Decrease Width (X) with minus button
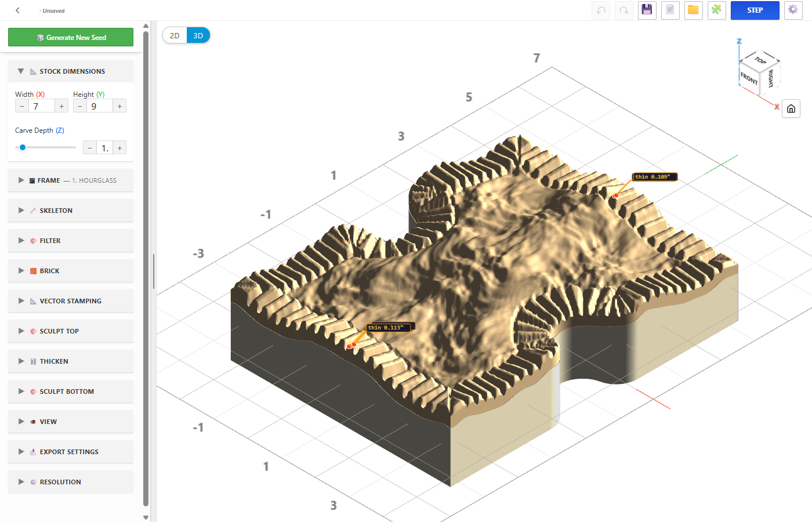The image size is (812, 522). (22, 106)
